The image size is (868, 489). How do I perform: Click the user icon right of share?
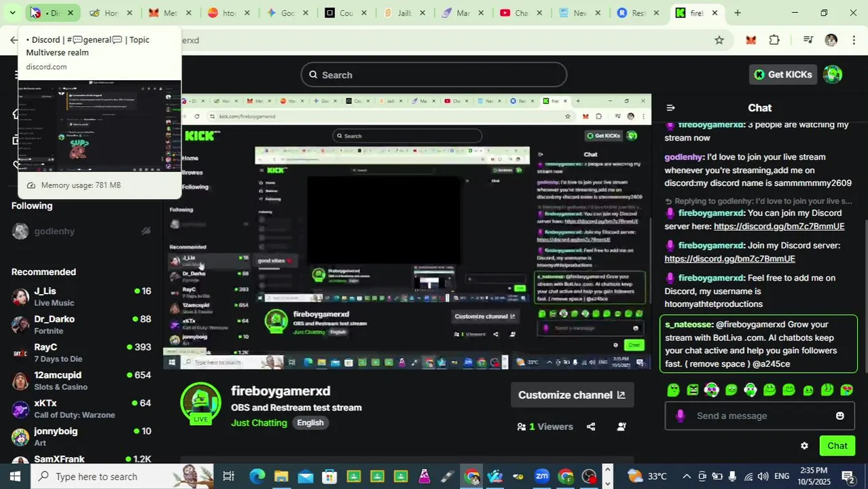(621, 427)
